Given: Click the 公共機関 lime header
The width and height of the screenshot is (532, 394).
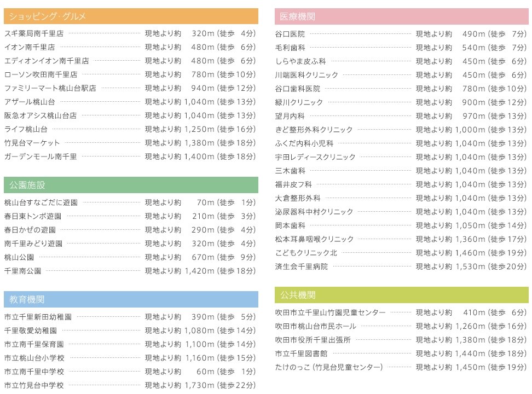Looking at the screenshot, I should [401, 295].
